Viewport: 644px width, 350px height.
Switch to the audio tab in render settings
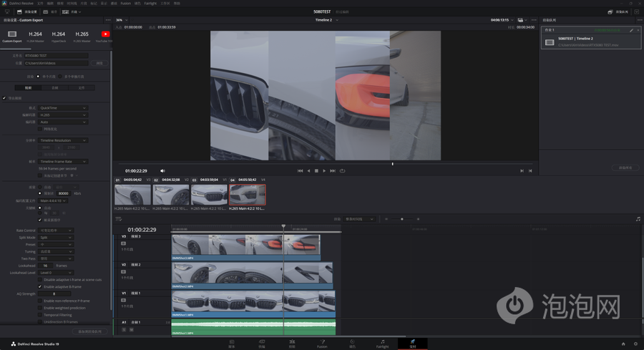[x=55, y=88]
